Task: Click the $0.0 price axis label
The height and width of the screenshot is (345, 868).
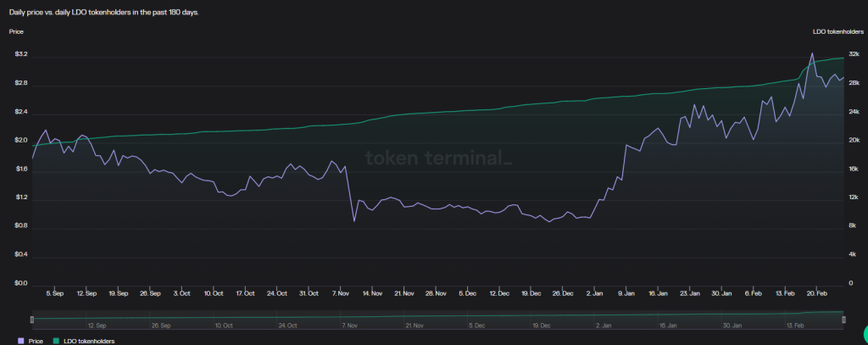Action: (x=21, y=283)
